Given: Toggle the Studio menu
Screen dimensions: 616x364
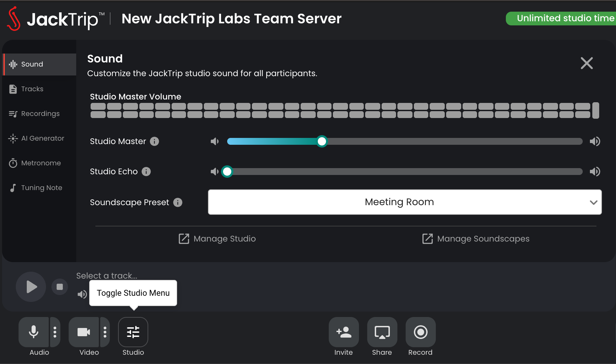Looking at the screenshot, I should (x=133, y=332).
